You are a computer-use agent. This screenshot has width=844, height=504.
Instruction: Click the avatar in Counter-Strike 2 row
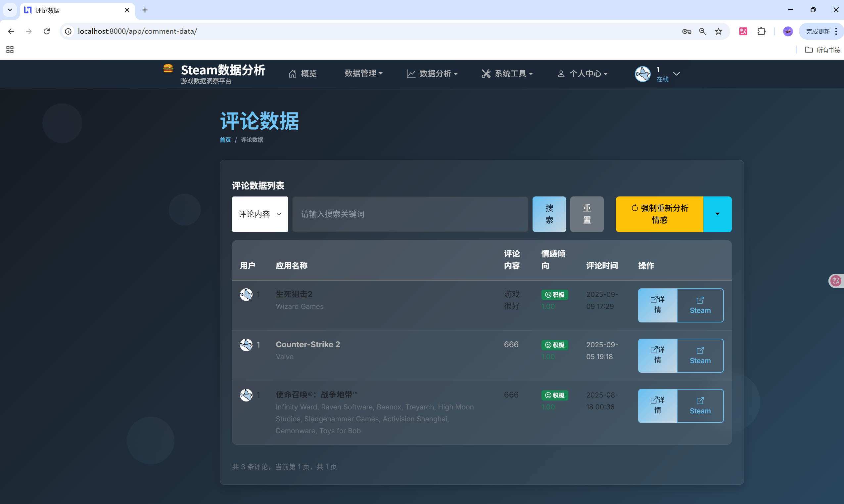(x=246, y=345)
